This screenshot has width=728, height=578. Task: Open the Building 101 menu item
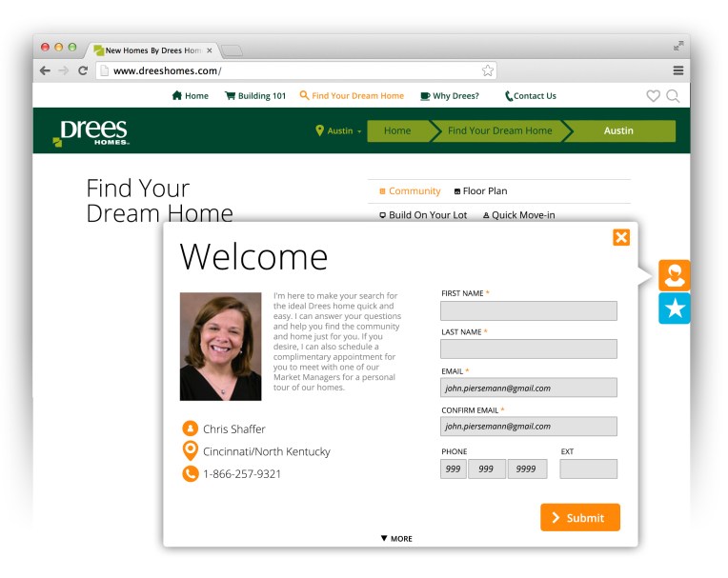255,96
